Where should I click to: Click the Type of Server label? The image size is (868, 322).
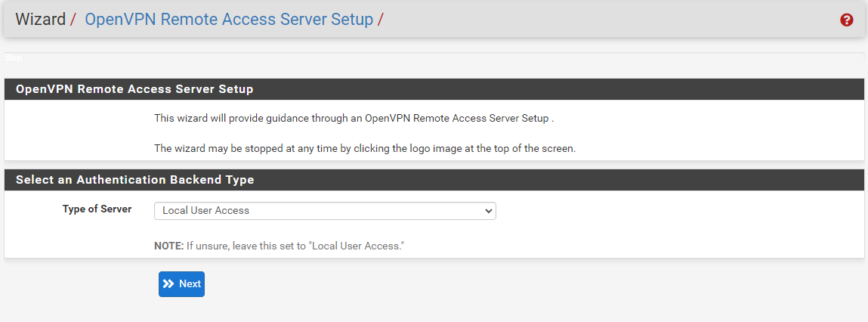pos(97,209)
